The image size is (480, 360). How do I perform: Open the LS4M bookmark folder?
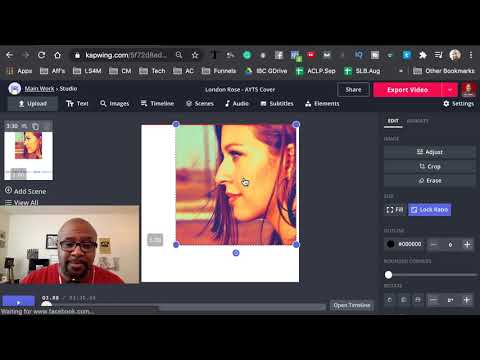click(87, 71)
